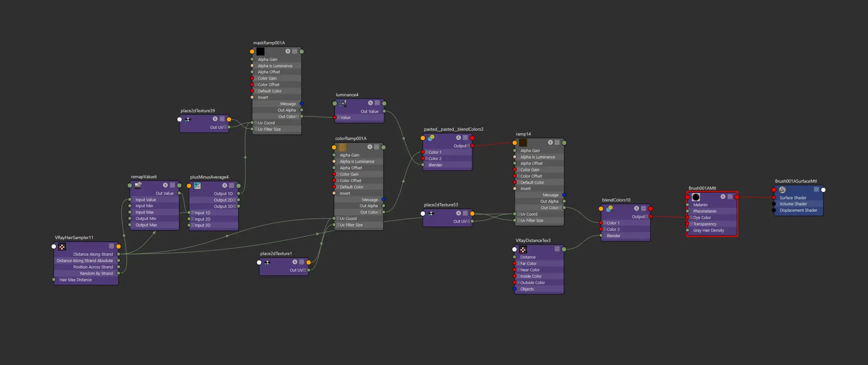
Task: Click the Surface Shader attribute label
Action: click(793, 198)
